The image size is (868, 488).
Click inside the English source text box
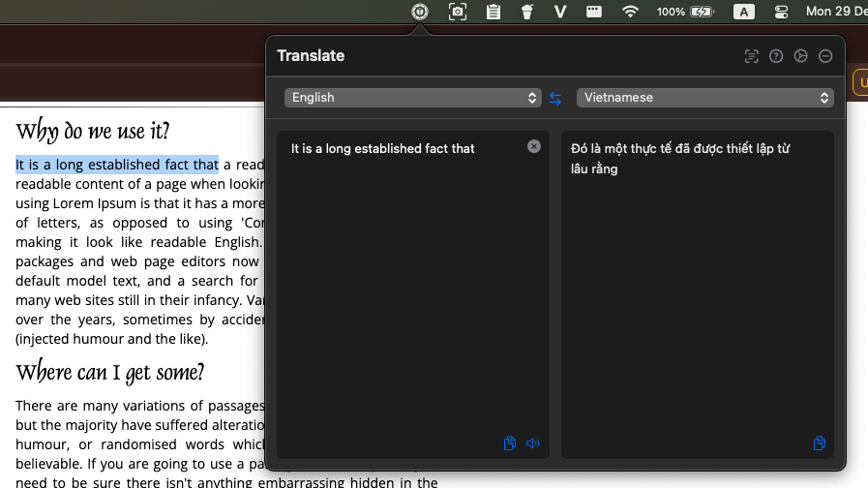[x=412, y=290]
